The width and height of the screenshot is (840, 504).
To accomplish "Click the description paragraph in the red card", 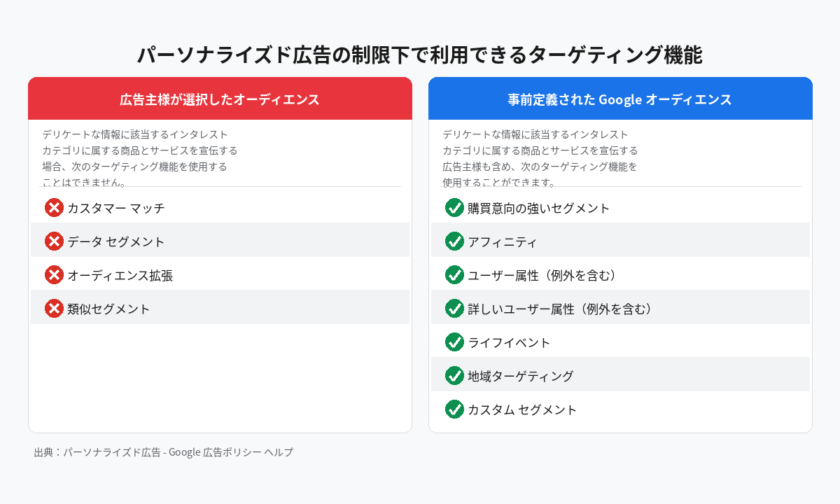I will pos(140,158).
